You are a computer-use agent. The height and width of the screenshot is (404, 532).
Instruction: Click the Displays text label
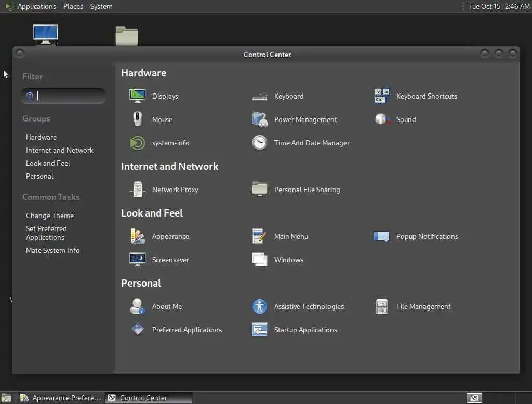165,97
